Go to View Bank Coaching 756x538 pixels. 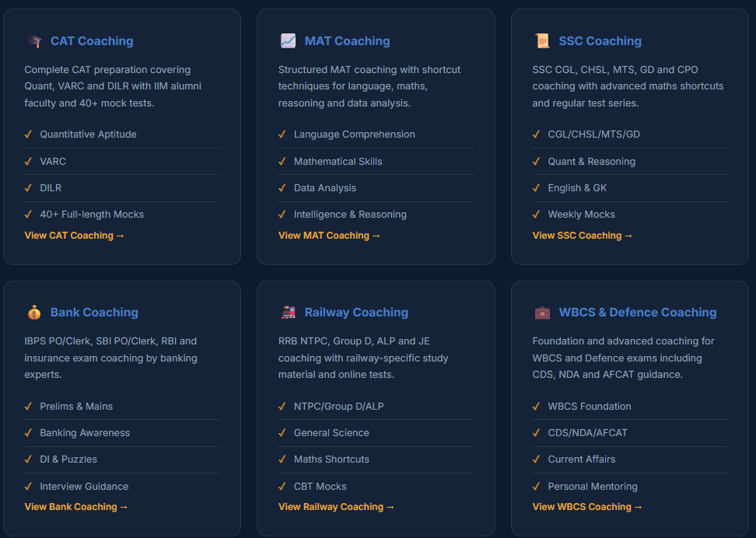pyautogui.click(x=75, y=507)
